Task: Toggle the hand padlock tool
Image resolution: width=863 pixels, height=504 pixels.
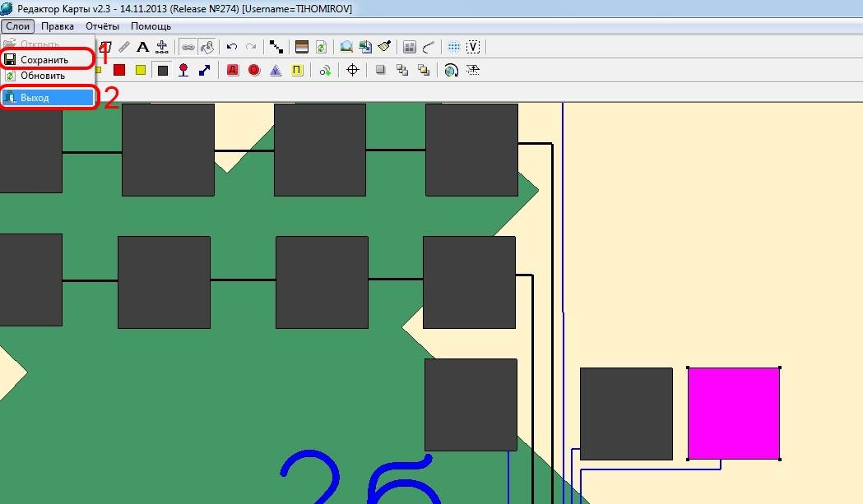Action: tap(207, 48)
